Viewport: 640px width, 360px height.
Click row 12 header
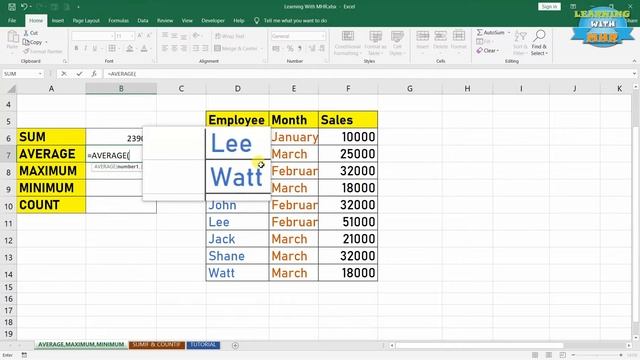pyautogui.click(x=9, y=240)
